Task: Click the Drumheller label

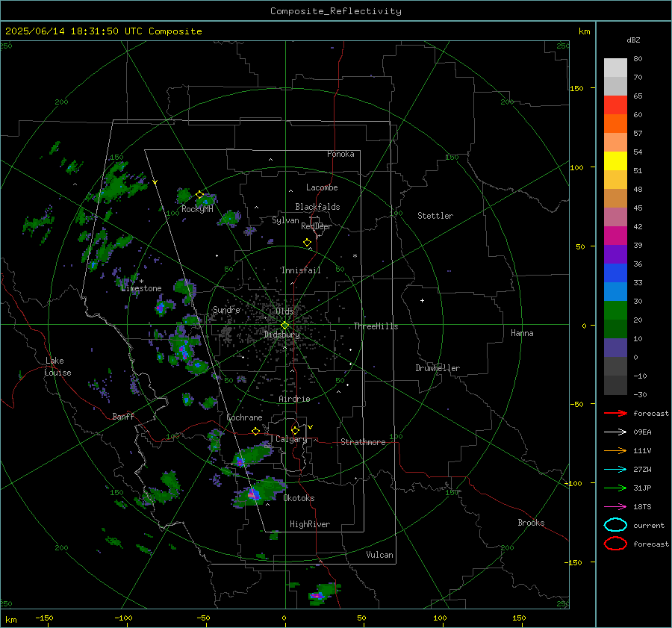Action: (x=438, y=368)
